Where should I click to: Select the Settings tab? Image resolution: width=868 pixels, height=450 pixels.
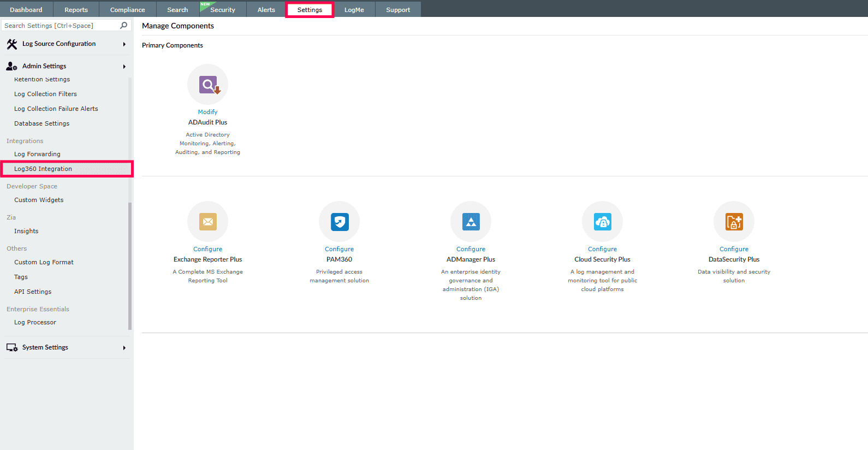click(310, 9)
